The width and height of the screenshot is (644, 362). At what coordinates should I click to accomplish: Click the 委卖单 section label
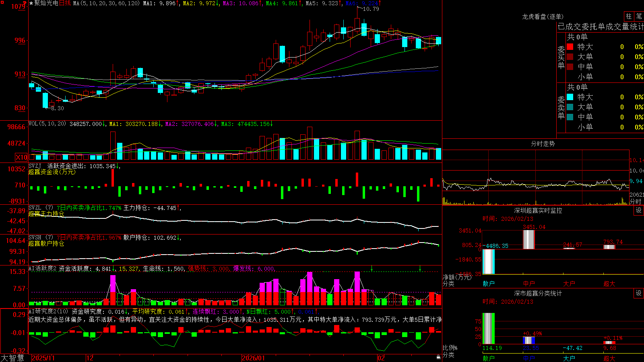561,107
